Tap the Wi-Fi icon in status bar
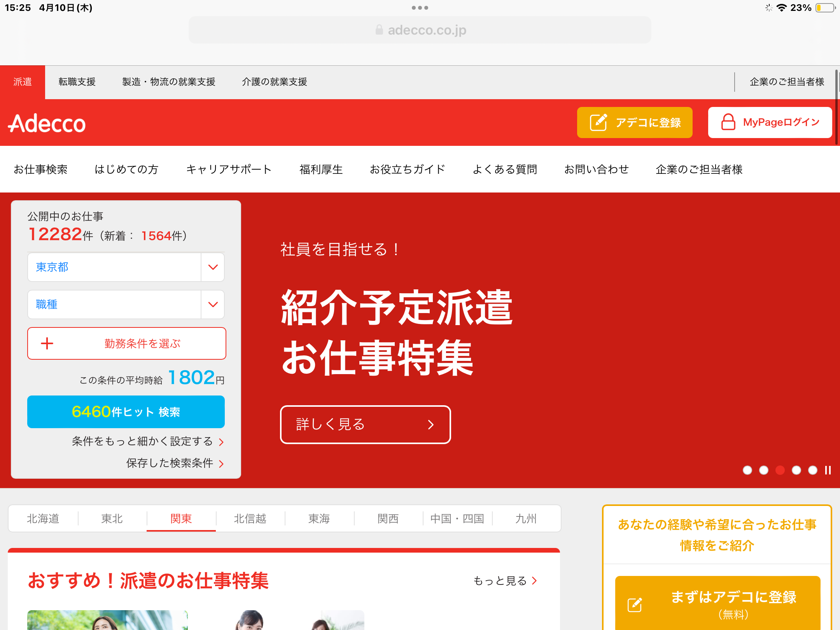 pos(781,8)
